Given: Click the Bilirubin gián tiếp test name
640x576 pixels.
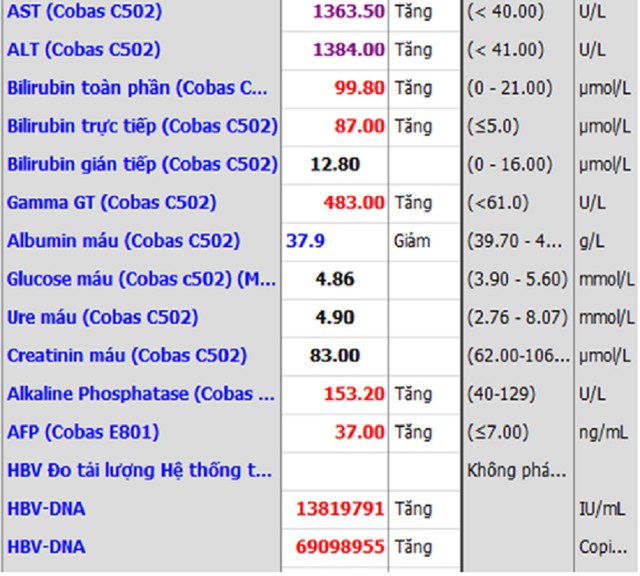Looking at the screenshot, I should click(x=142, y=164).
